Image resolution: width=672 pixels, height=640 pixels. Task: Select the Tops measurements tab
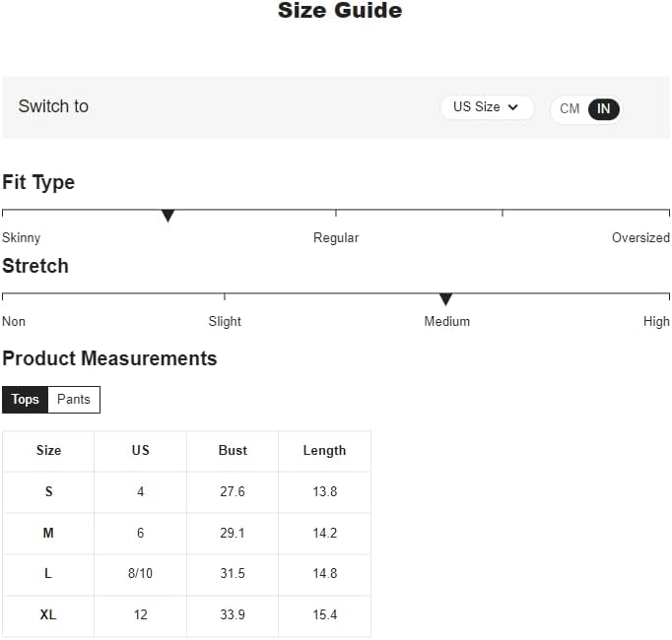[x=25, y=399]
